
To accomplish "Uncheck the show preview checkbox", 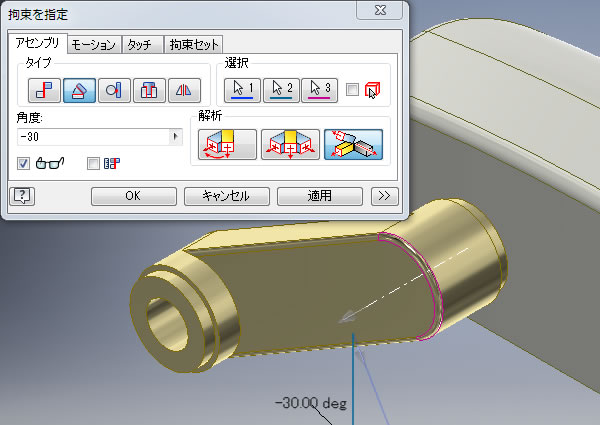I will pyautogui.click(x=23, y=164).
